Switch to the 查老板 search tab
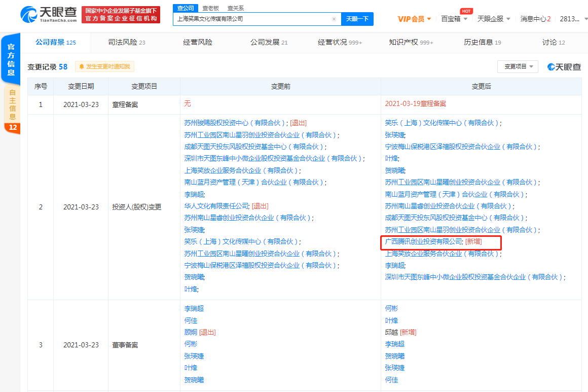This screenshot has width=588, height=392. 210,8
